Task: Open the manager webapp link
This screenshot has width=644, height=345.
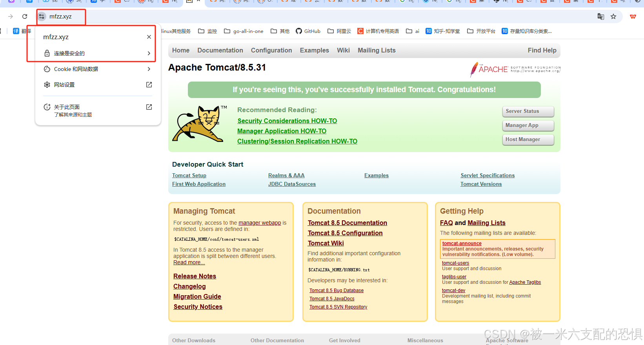Action: point(260,223)
